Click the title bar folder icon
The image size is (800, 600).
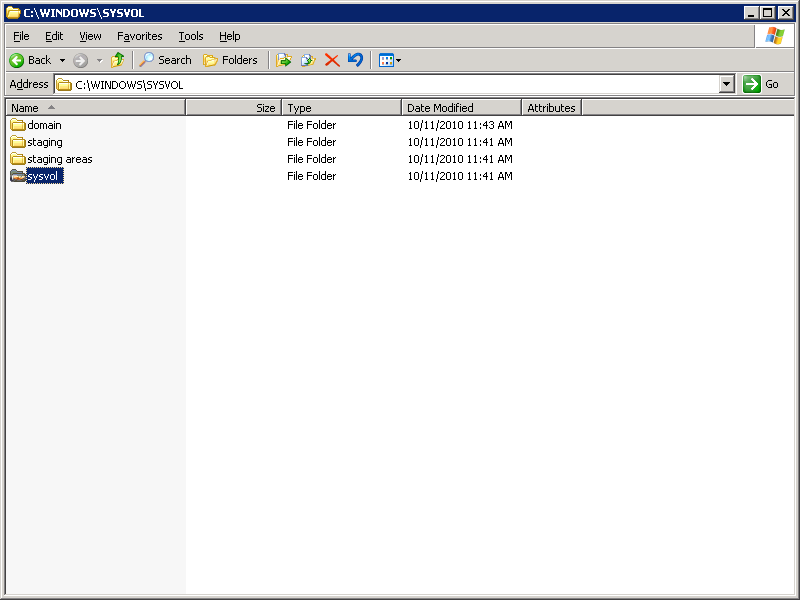[x=13, y=13]
